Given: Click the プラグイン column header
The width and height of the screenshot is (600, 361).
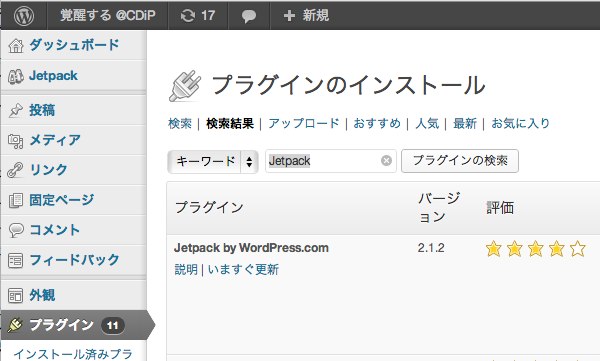Looking at the screenshot, I should tap(209, 207).
